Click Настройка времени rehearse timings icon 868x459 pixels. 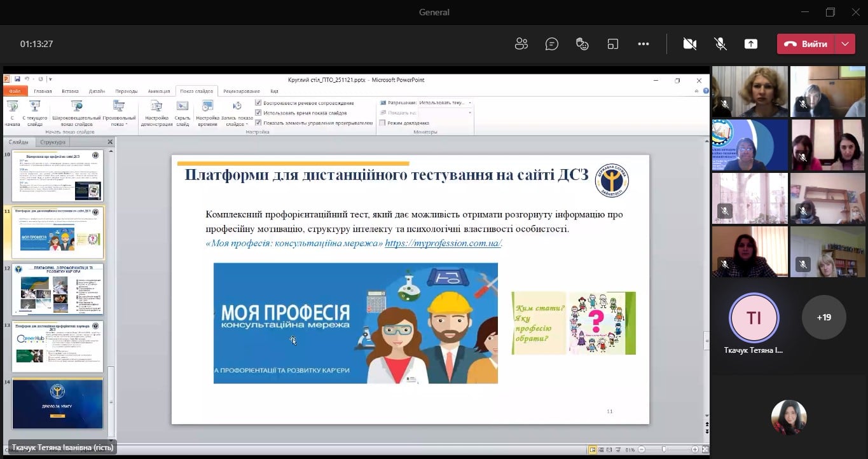pyautogui.click(x=207, y=113)
